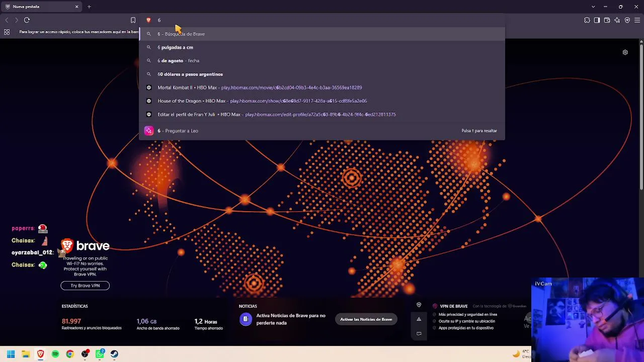This screenshot has width=644, height=362.
Task: Click the NOTICIAS heading
Action: coord(248,306)
